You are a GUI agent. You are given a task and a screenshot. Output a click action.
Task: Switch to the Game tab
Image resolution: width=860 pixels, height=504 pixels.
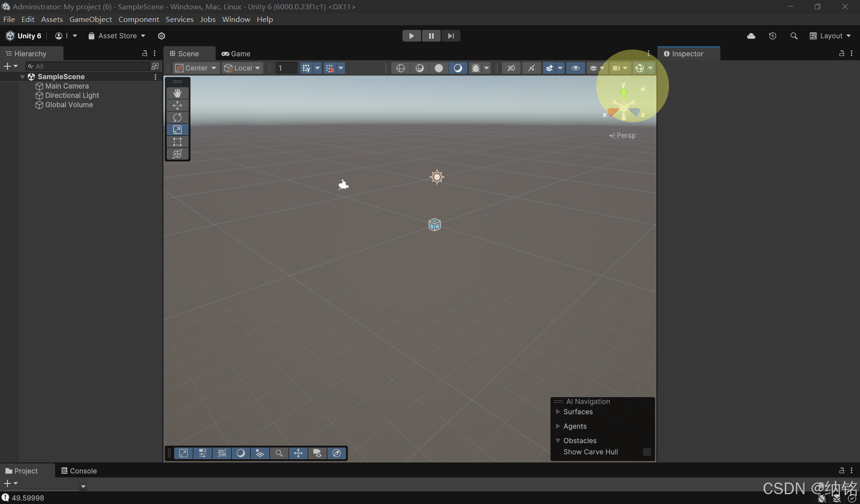tap(236, 53)
